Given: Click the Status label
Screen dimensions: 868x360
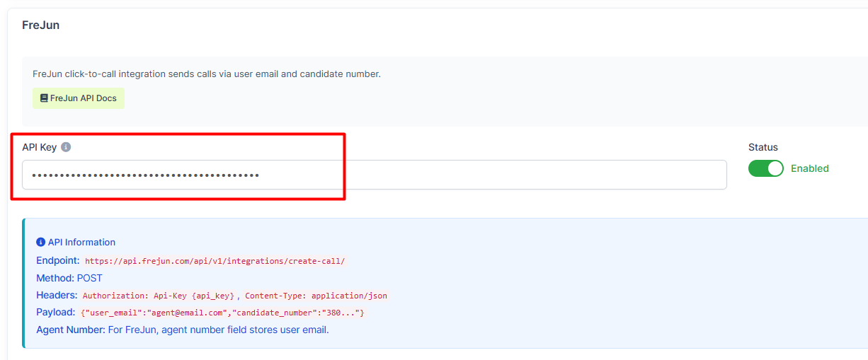Looking at the screenshot, I should click(x=763, y=147).
